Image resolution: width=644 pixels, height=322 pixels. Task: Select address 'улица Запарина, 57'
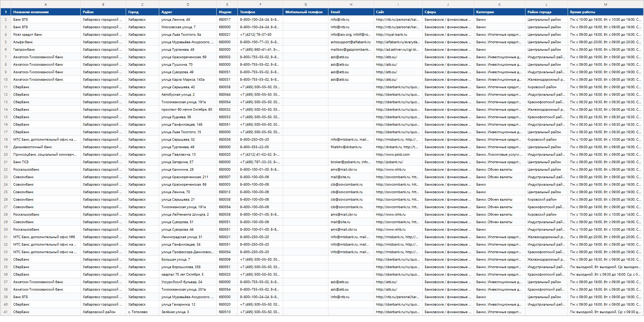[x=188, y=162]
